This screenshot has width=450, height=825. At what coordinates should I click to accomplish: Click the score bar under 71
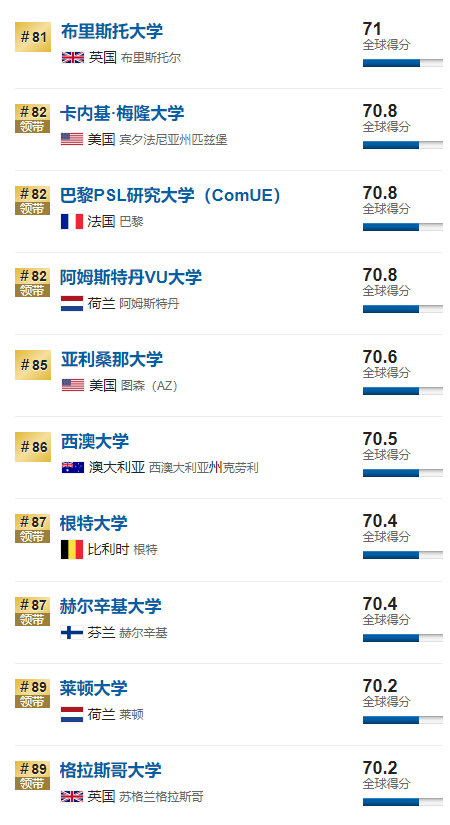tap(403, 63)
